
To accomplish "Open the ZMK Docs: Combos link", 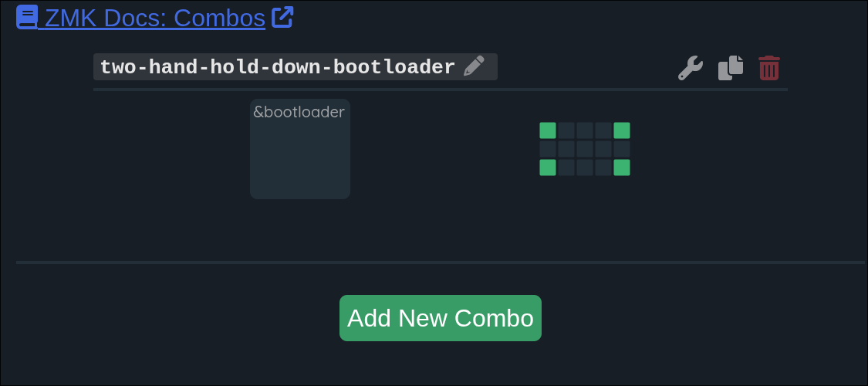I will (154, 18).
